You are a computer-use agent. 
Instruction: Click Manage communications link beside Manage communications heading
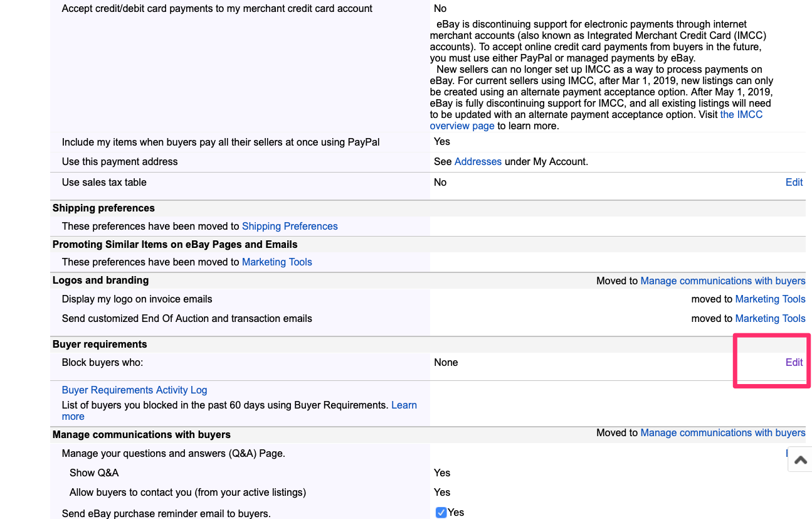[722, 432]
